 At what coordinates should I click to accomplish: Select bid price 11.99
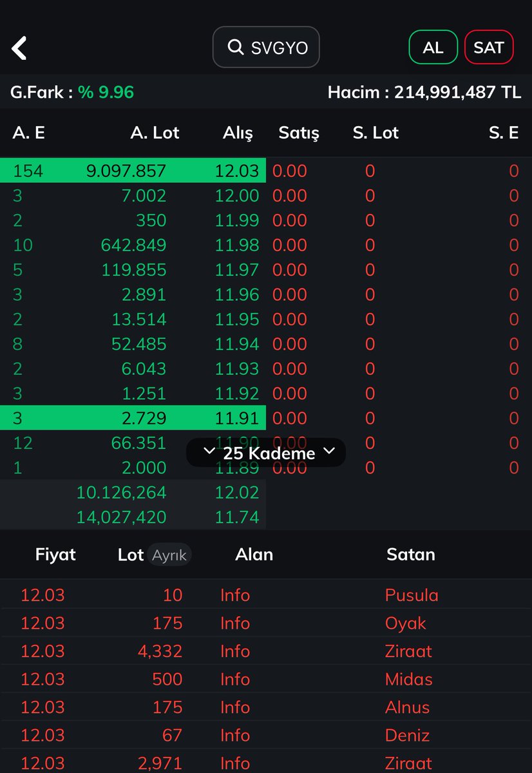pyautogui.click(x=237, y=220)
